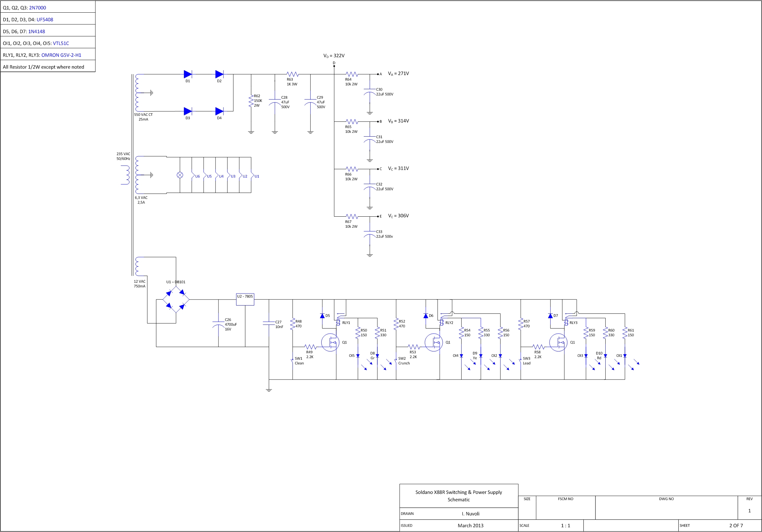Image resolution: width=762 pixels, height=532 pixels.
Task: Click the RLY3 relay coil symbol
Action: 566,322
